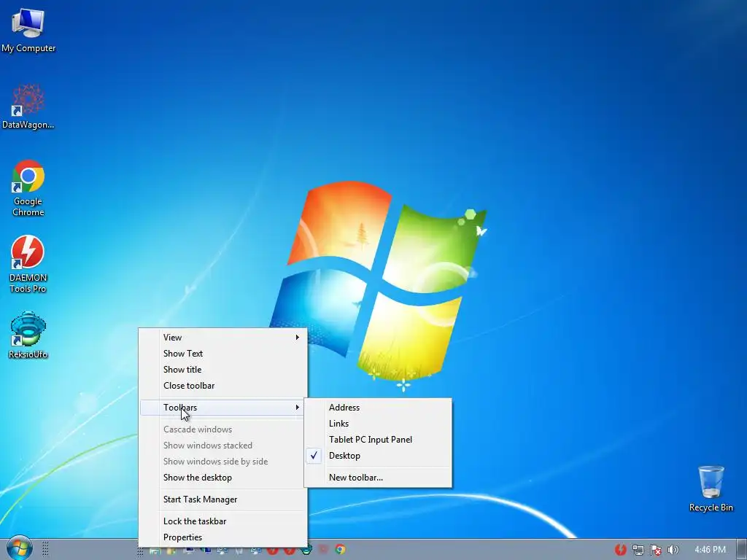Select the Google Chrome desktop shortcut
Image resolution: width=747 pixels, height=560 pixels.
tap(28, 188)
